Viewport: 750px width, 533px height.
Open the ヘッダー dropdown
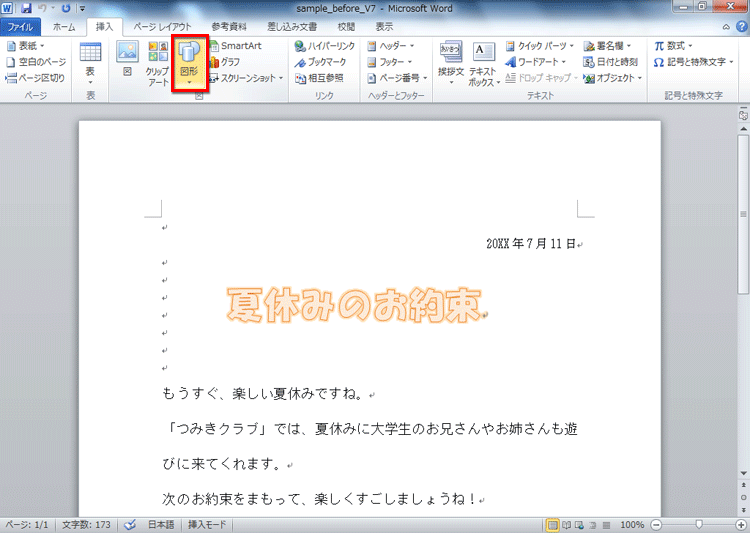[391, 46]
